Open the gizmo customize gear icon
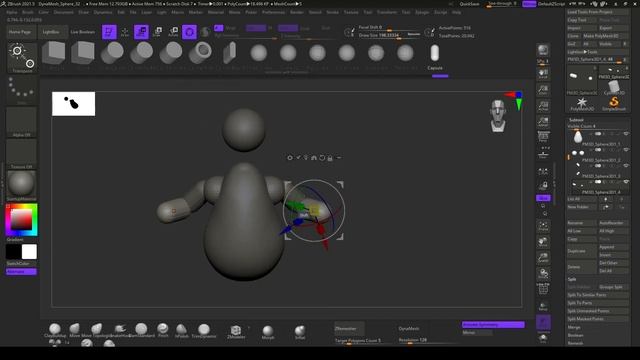 coord(290,158)
